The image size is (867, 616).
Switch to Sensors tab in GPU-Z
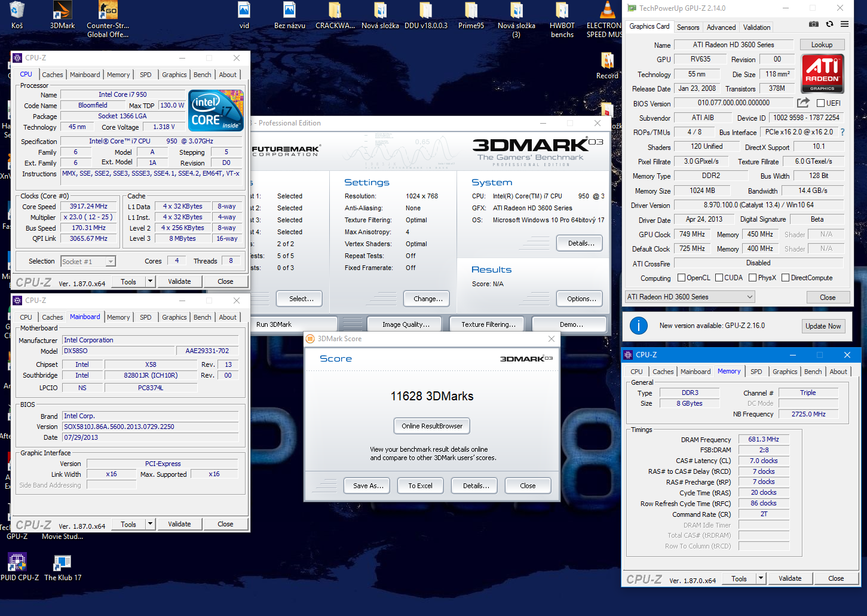688,27
